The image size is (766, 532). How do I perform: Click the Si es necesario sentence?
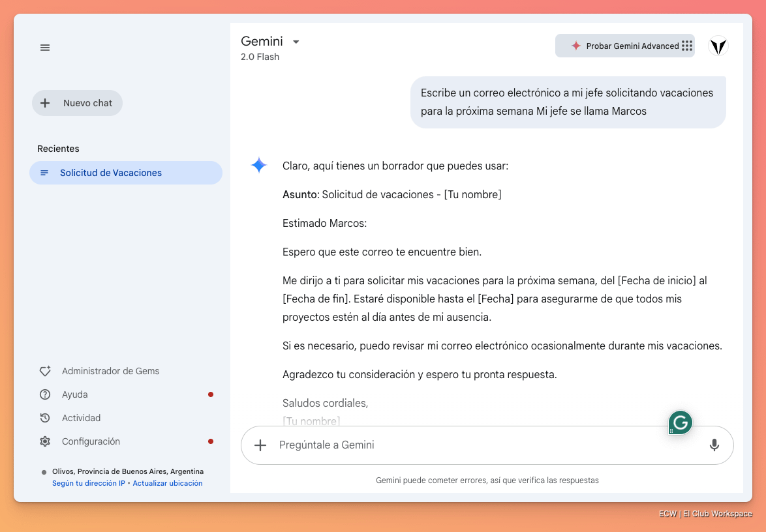point(502,346)
